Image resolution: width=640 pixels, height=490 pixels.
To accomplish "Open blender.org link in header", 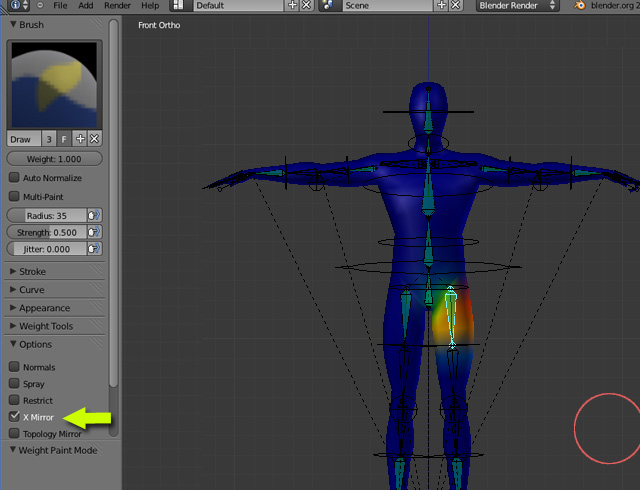I will (x=614, y=6).
